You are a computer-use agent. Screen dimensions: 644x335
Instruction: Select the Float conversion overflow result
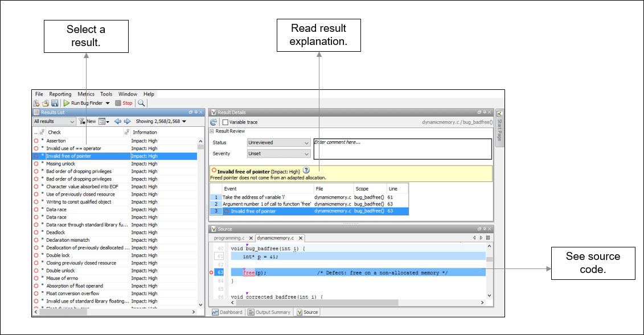(114, 293)
